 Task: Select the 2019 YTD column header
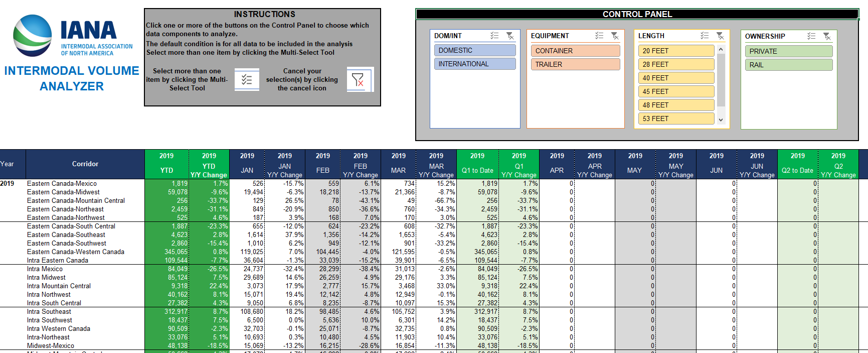click(x=166, y=164)
